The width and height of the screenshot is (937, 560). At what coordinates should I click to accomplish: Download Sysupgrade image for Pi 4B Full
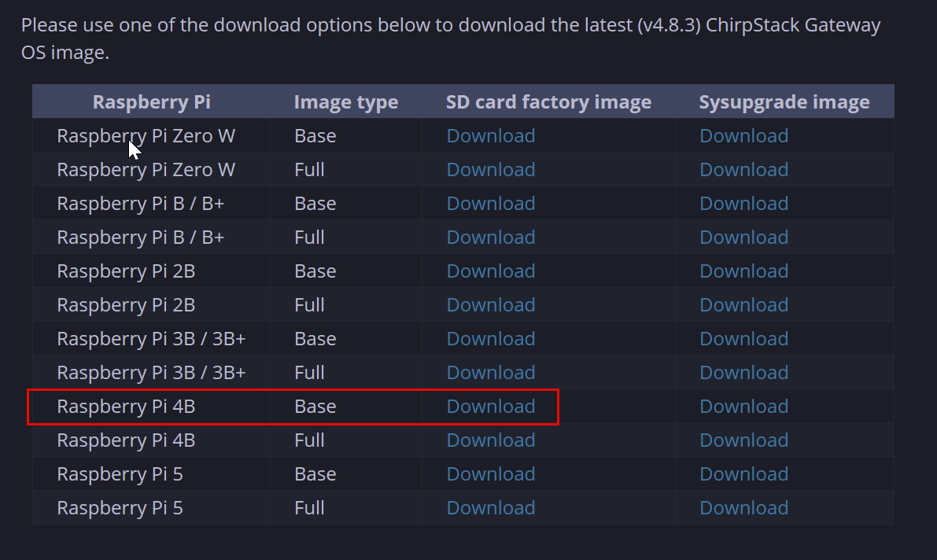(x=743, y=440)
